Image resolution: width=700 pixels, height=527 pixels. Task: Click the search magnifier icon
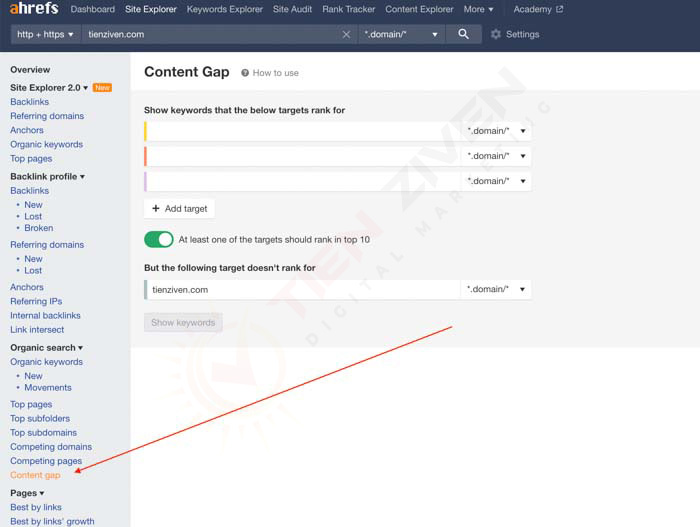(463, 34)
